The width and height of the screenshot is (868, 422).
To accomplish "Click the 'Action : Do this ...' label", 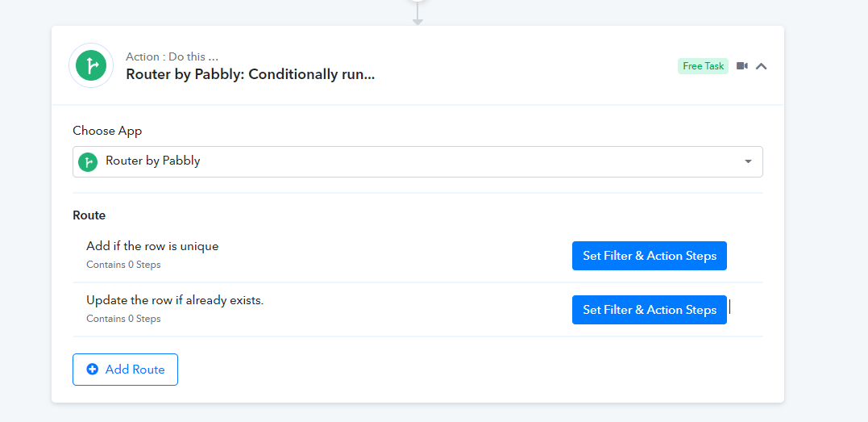I will click(x=172, y=56).
